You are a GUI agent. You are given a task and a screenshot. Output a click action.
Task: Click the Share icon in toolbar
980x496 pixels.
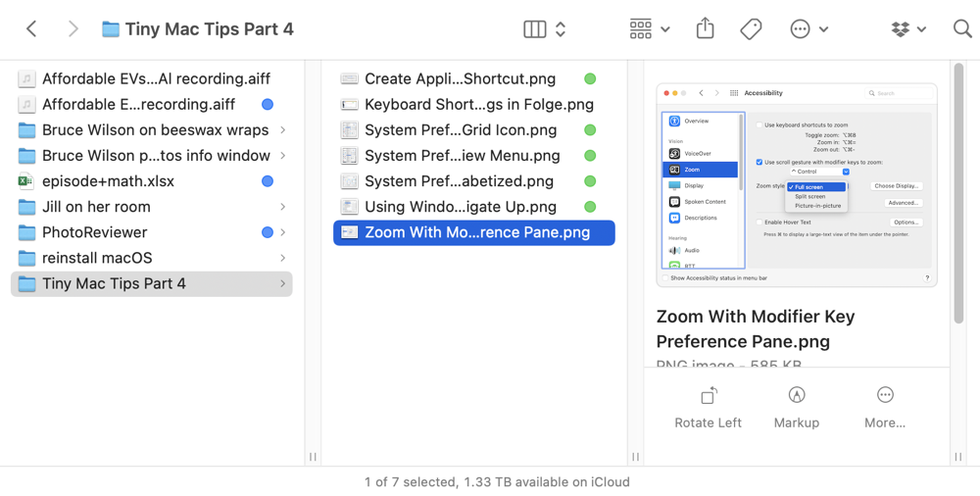tap(705, 28)
